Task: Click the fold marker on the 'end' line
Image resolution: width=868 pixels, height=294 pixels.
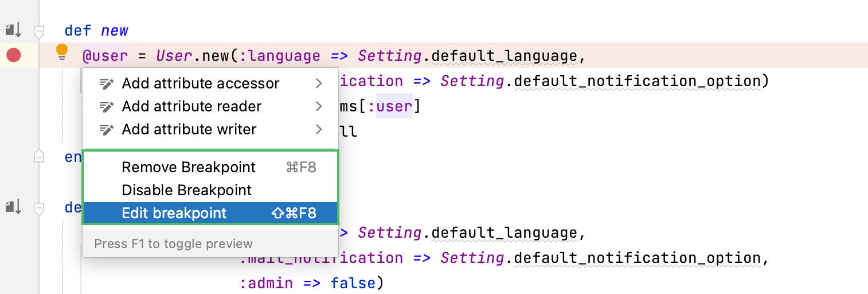Action: coord(39,156)
